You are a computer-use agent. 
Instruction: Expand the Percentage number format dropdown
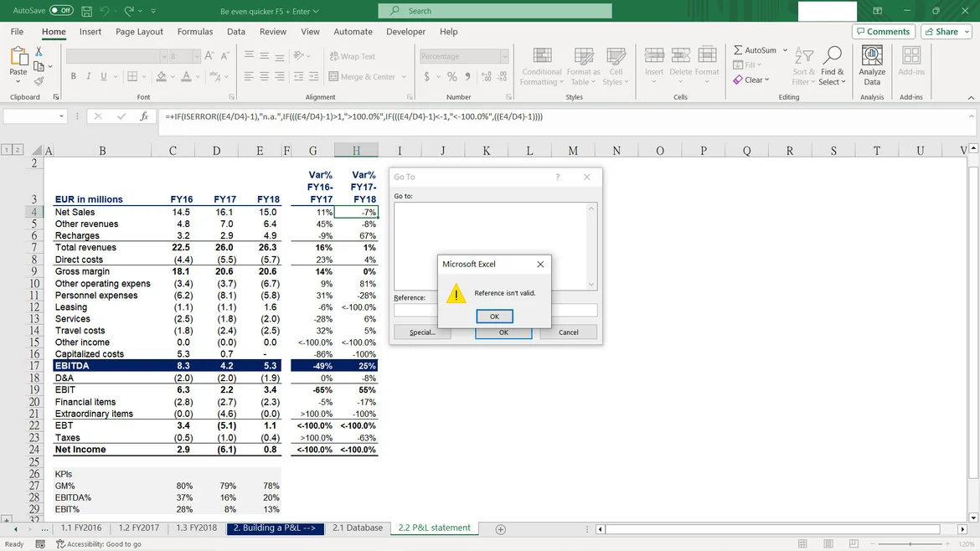tap(504, 56)
